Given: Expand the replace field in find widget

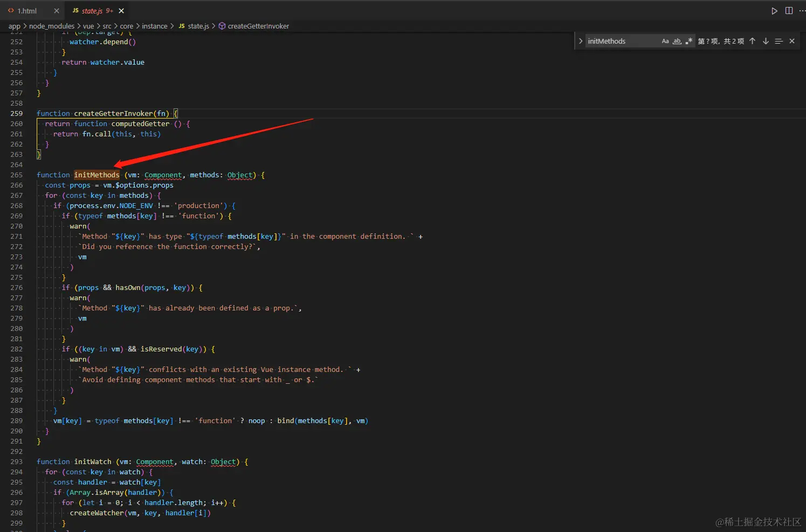Looking at the screenshot, I should click(581, 41).
